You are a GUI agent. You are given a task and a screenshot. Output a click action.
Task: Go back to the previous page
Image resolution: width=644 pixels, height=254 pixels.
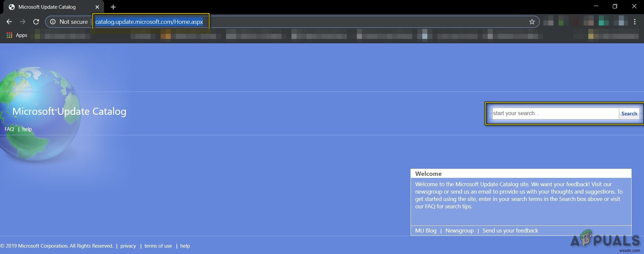coord(9,22)
